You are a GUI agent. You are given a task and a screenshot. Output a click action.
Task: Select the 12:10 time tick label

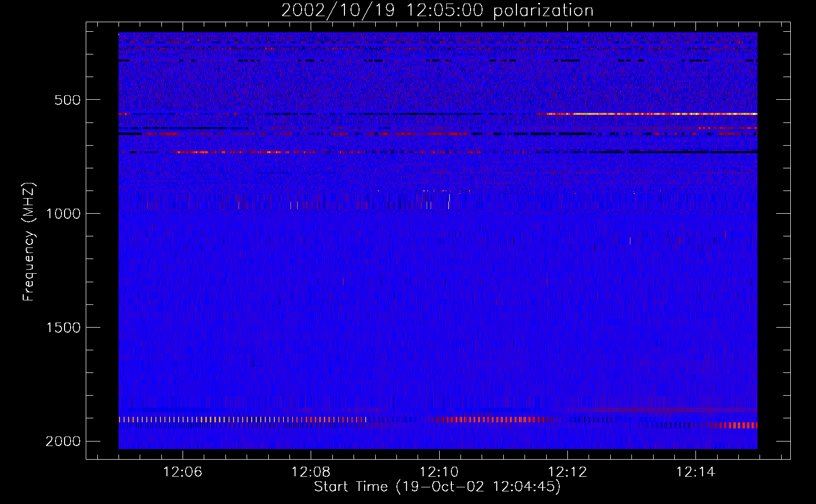(x=439, y=472)
